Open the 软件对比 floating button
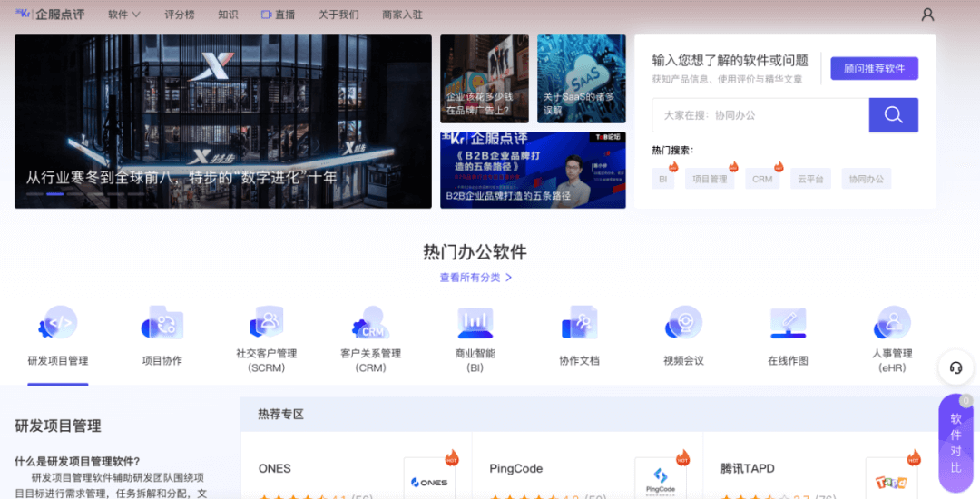Viewport: 980px width, 499px height. pyautogui.click(x=955, y=443)
